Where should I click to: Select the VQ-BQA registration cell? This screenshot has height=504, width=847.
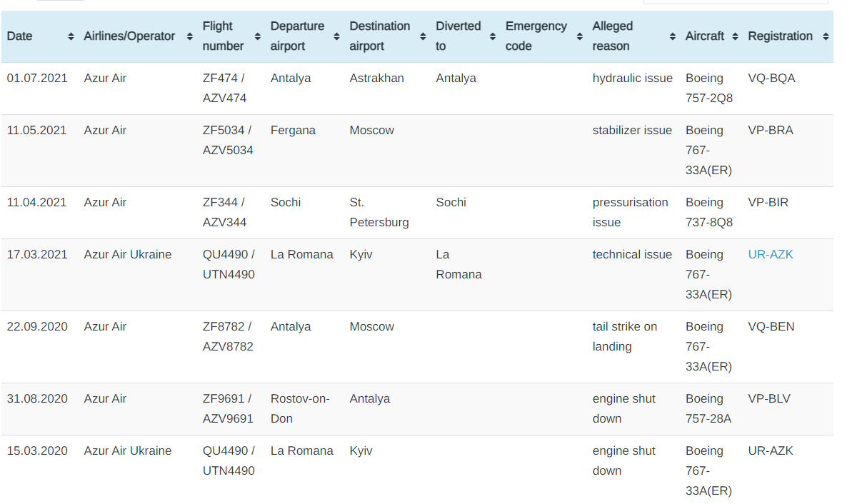point(771,79)
